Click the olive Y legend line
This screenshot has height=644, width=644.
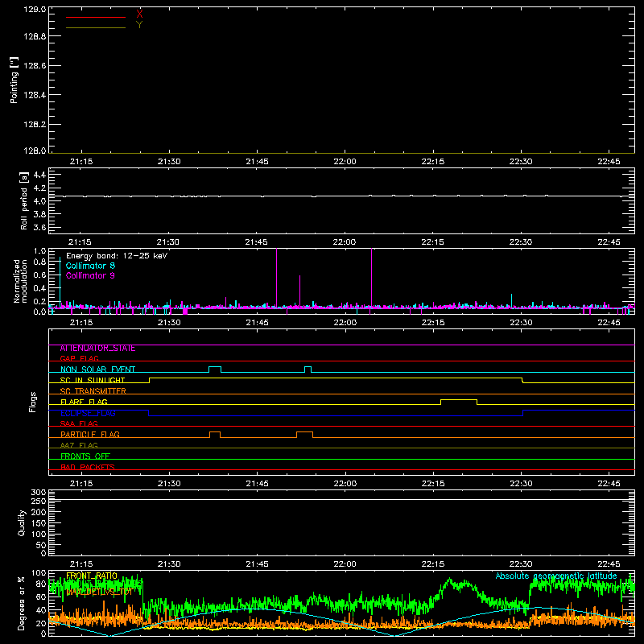pos(96,28)
